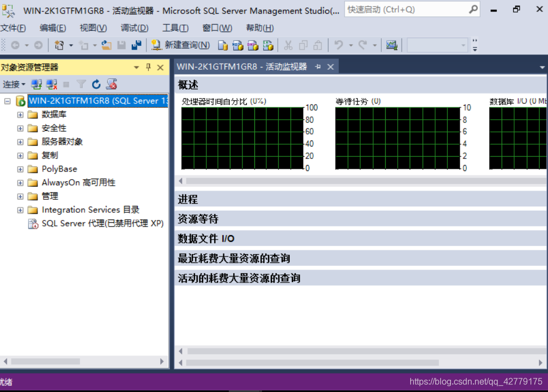Refresh the Object Explorer tree
The image size is (548, 392).
coord(96,84)
